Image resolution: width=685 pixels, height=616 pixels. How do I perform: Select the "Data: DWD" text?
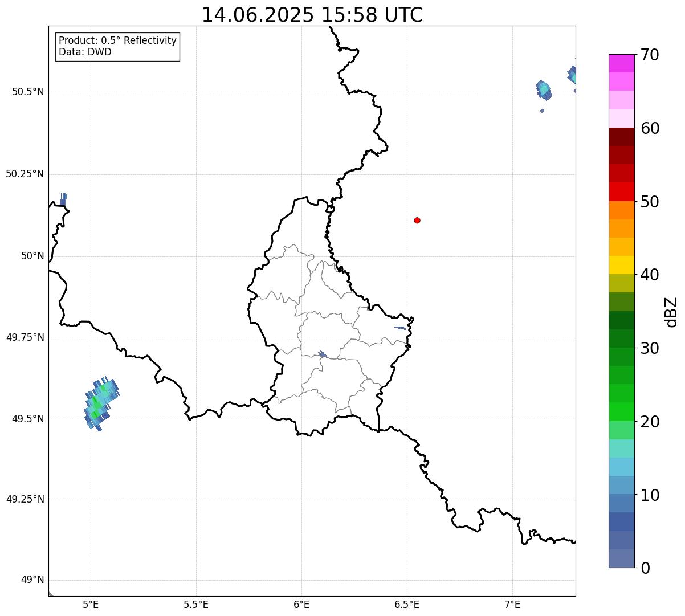pos(85,52)
